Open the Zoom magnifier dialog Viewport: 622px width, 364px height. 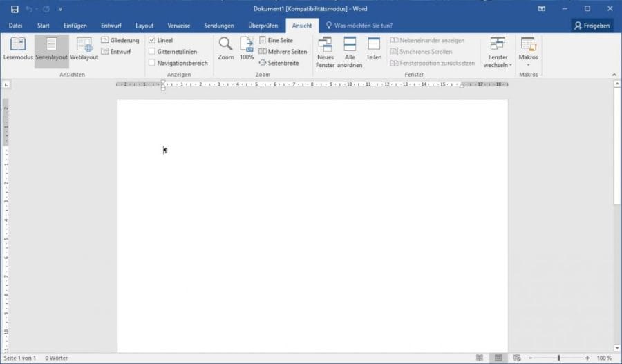(226, 49)
